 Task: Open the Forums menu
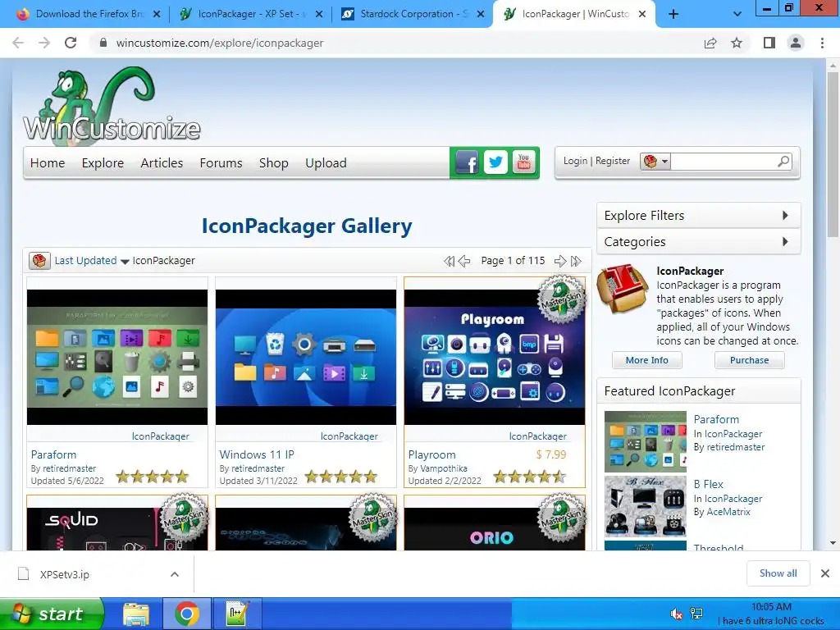pyautogui.click(x=221, y=163)
